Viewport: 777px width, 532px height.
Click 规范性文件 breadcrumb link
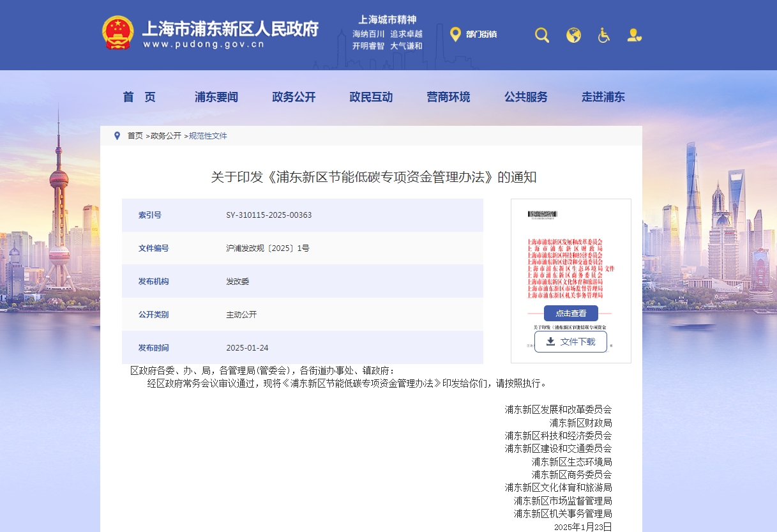point(208,136)
